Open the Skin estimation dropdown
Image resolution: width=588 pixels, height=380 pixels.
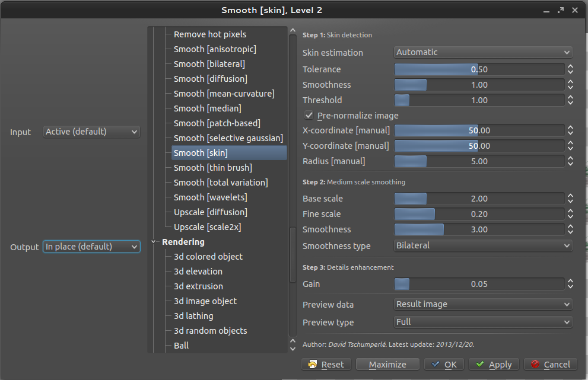(483, 52)
